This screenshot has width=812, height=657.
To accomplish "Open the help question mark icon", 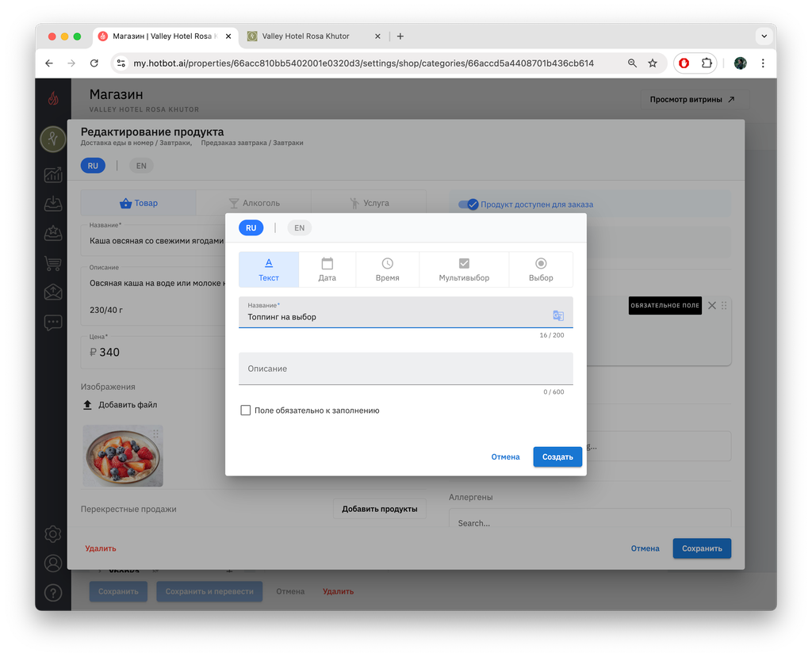I will tap(53, 593).
